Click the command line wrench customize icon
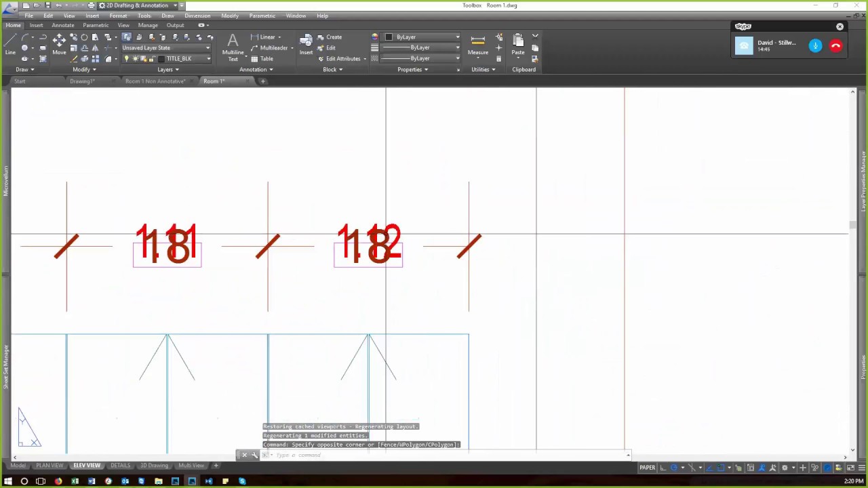The height and width of the screenshot is (488, 868). (x=254, y=455)
